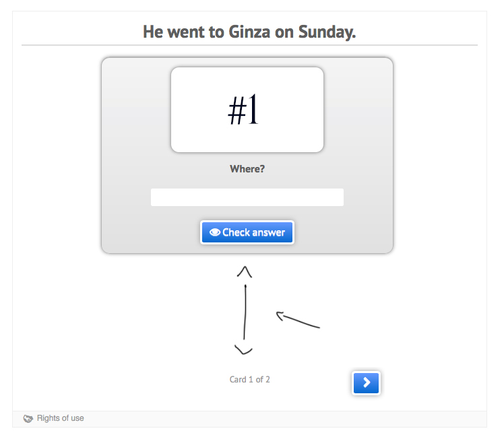Click the vertical hand-drawn line
This screenshot has height=435, width=504.
point(245,312)
